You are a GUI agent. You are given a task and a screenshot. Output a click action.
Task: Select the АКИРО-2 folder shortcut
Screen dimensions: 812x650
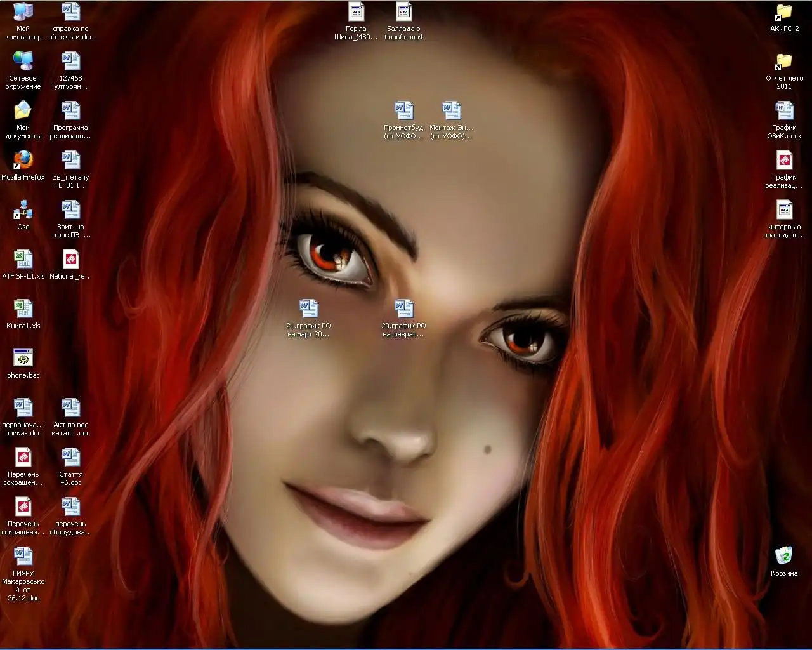[x=784, y=17]
